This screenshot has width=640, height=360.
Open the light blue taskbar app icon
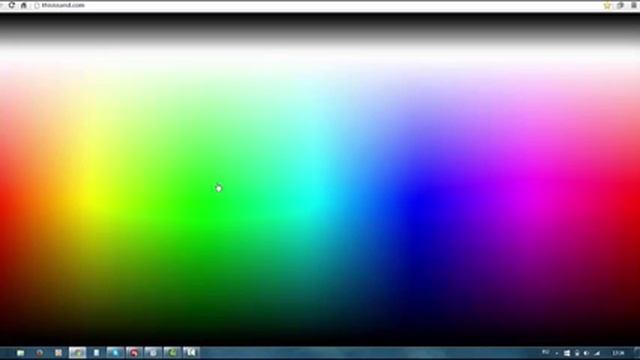tap(115, 353)
